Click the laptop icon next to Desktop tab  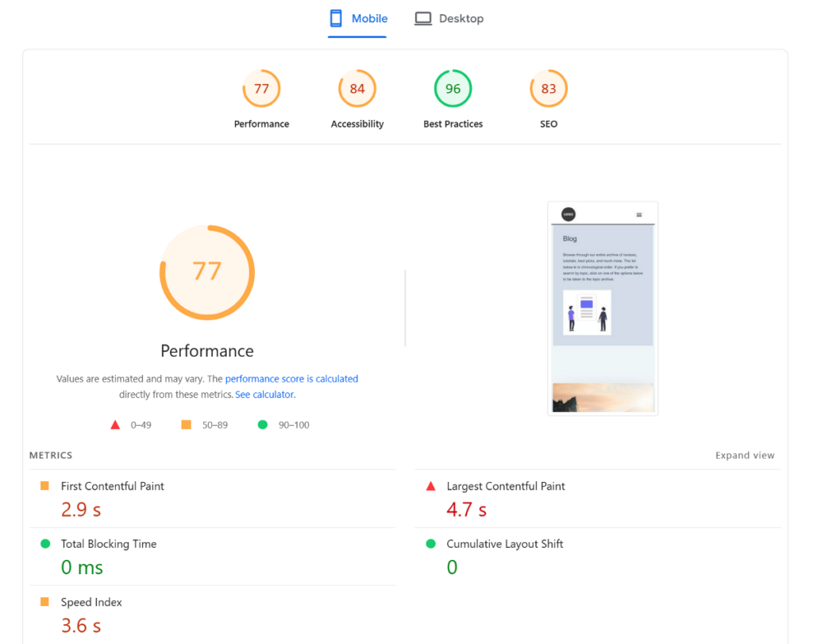(422, 17)
